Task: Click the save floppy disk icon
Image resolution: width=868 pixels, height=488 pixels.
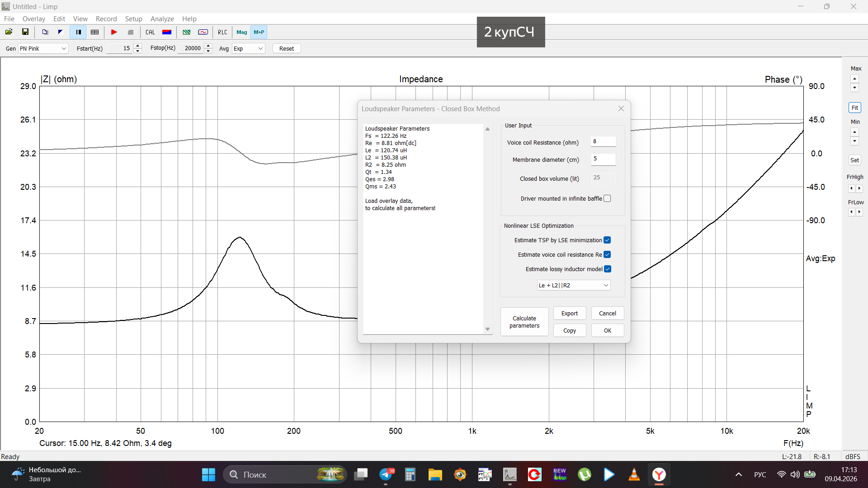Action: [x=25, y=32]
